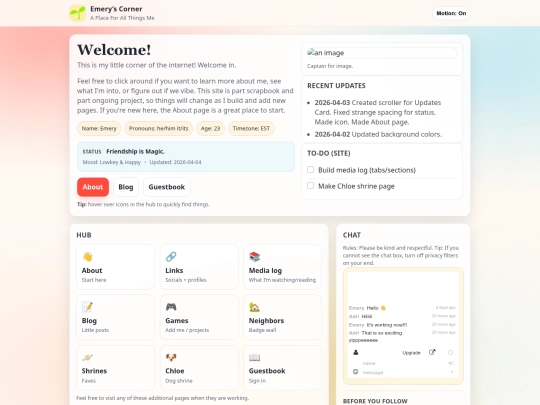The height and width of the screenshot is (405, 540).
Task: Click the Media log card title
Action: coord(265,271)
